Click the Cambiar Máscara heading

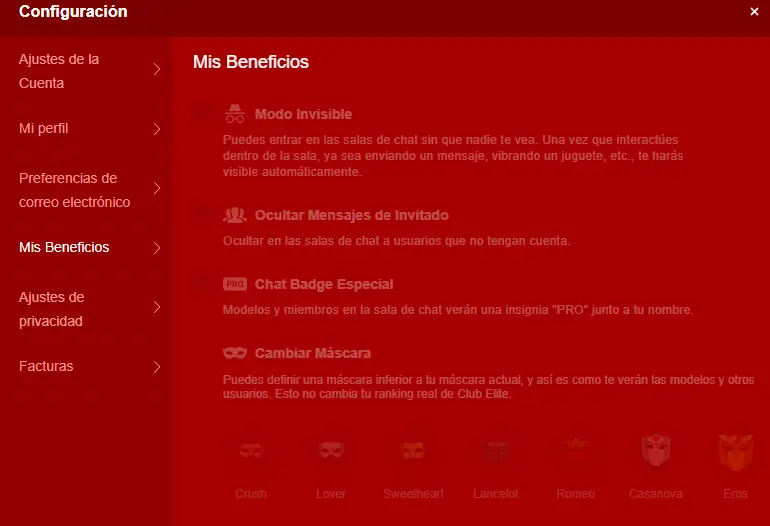point(312,353)
